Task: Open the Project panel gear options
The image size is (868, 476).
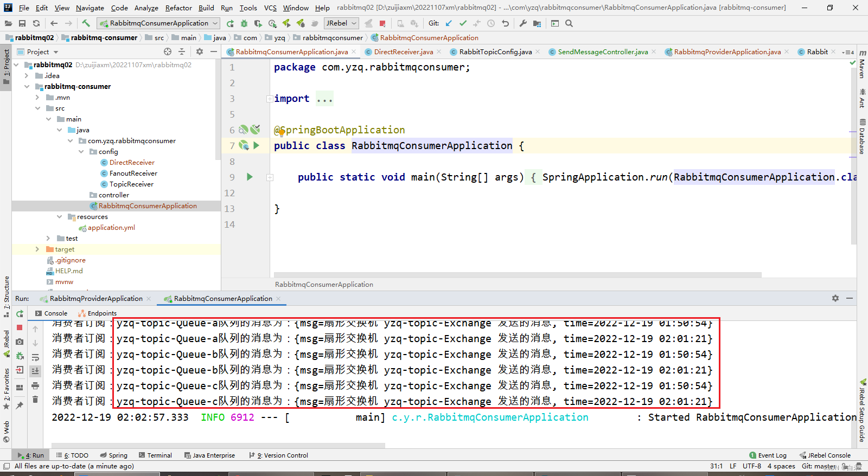Action: (x=200, y=52)
